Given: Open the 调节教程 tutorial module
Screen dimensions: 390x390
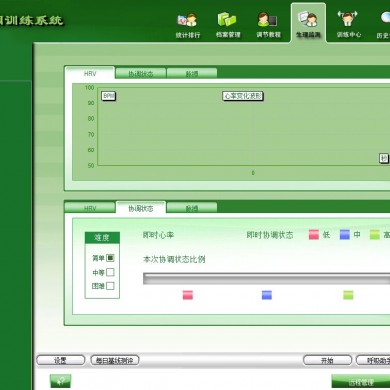Looking at the screenshot, I should tap(268, 26).
